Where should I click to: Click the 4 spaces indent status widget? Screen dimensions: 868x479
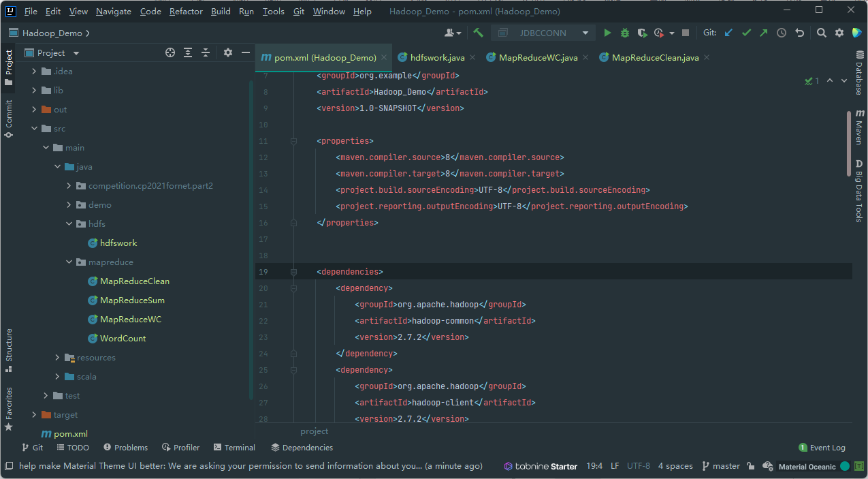click(x=675, y=466)
